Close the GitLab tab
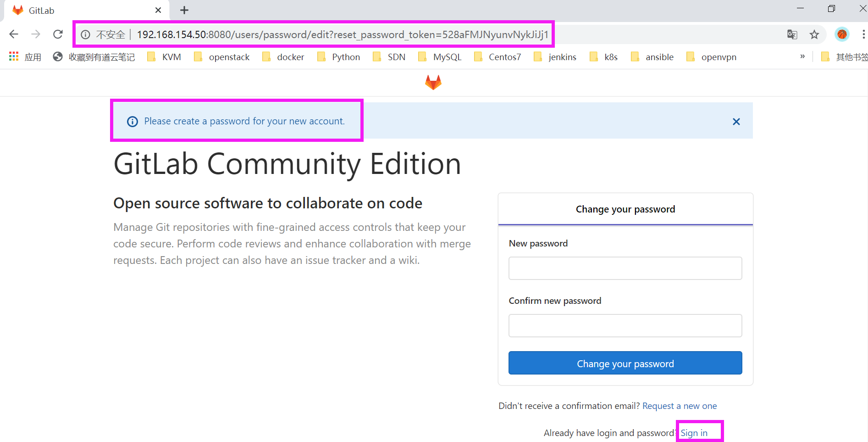The image size is (868, 442). click(158, 10)
